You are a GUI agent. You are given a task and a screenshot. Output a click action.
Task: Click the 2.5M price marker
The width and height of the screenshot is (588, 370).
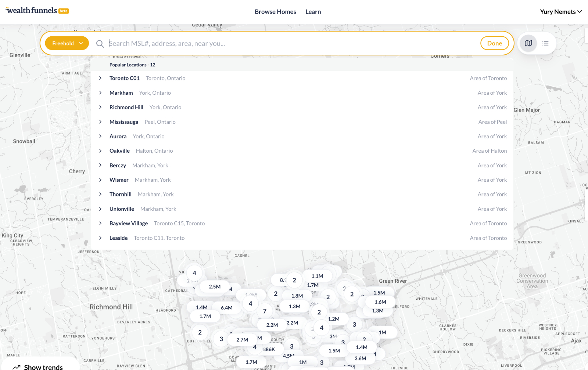pyautogui.click(x=215, y=287)
